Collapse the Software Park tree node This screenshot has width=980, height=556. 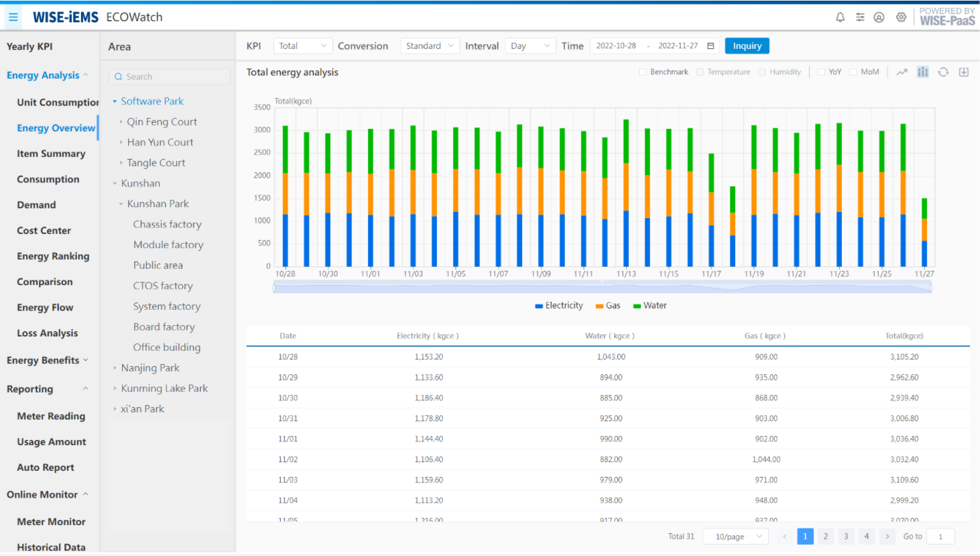(x=115, y=101)
